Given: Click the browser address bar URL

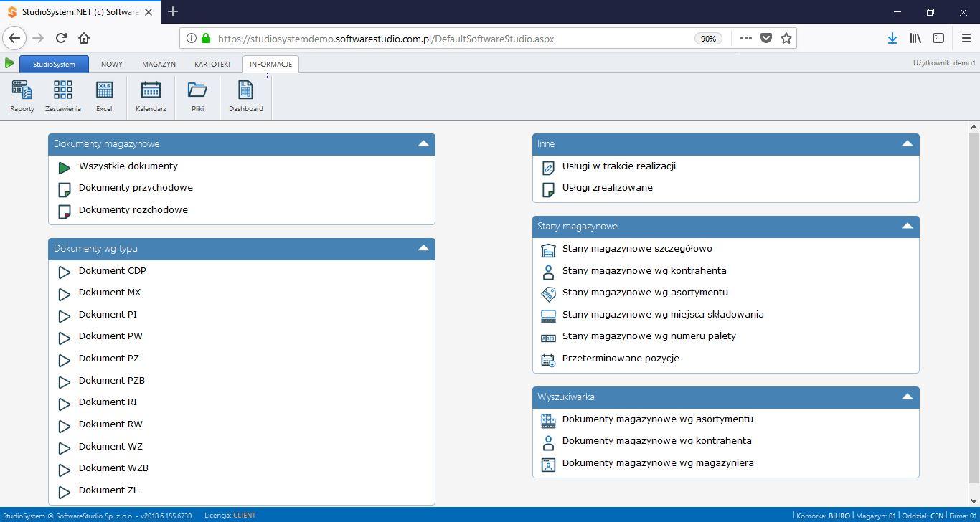Looking at the screenshot, I should (386, 39).
